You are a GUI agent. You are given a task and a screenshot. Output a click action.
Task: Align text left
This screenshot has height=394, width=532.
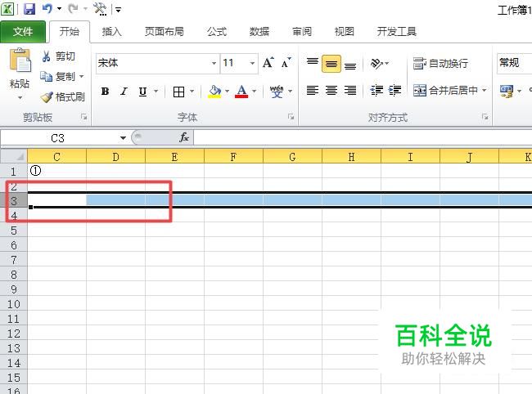click(313, 91)
